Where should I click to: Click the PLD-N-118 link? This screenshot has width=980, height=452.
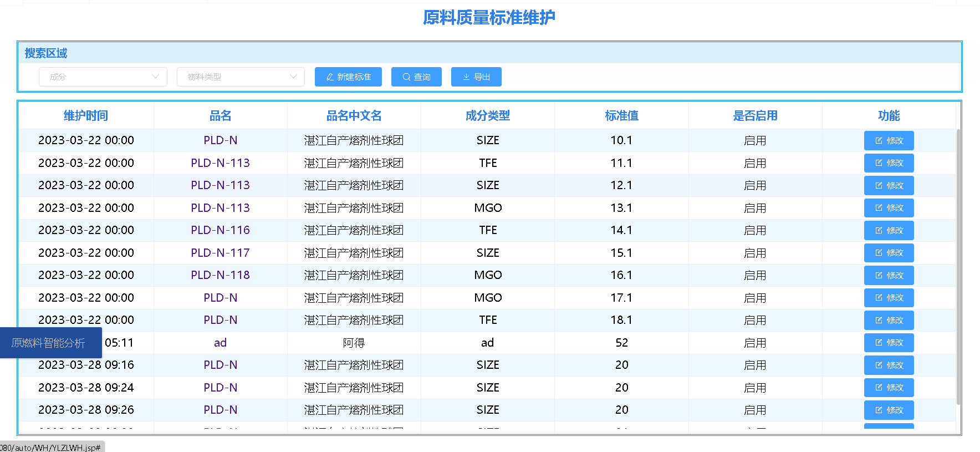[220, 275]
